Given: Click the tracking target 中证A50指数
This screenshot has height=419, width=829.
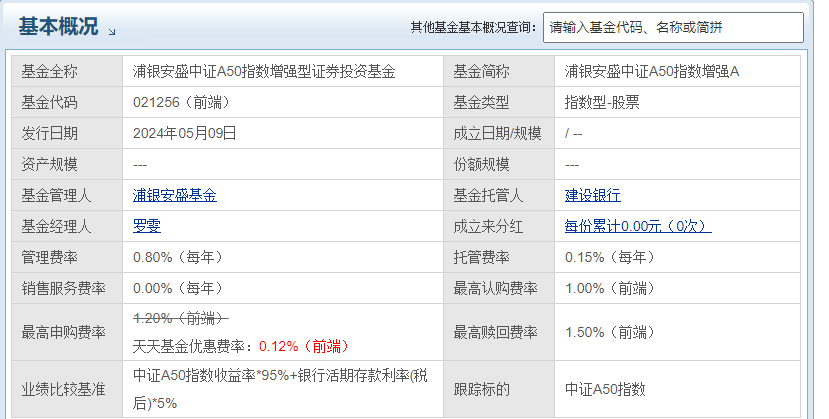Looking at the screenshot, I should click(x=605, y=390).
